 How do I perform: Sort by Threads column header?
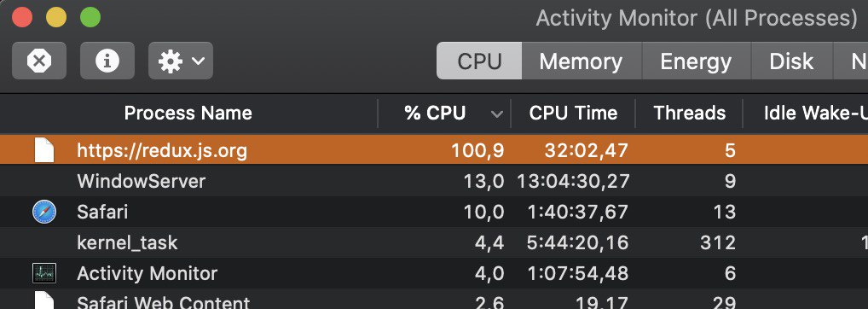coord(689,114)
